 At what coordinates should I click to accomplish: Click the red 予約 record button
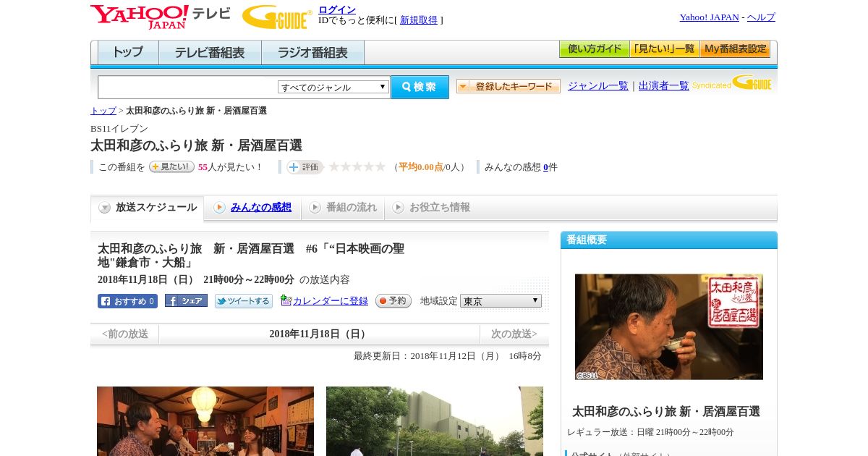[x=393, y=300]
